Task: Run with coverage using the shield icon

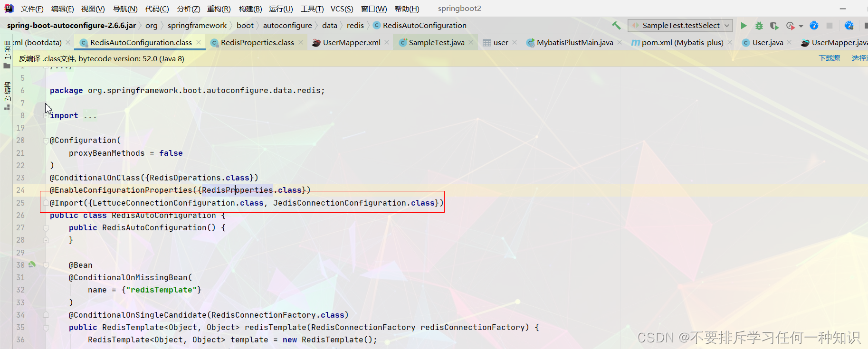Action: click(774, 26)
